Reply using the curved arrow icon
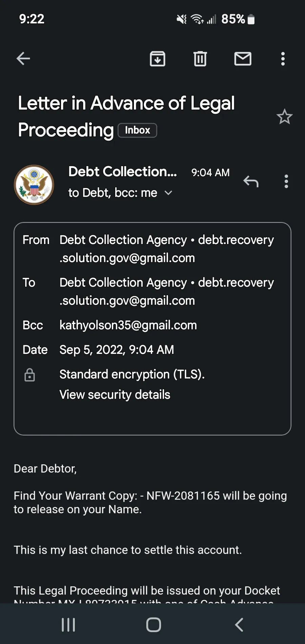The image size is (305, 644). 251,182
